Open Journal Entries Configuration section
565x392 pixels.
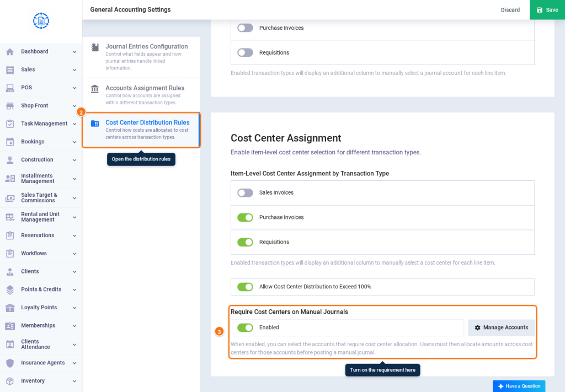click(141, 57)
